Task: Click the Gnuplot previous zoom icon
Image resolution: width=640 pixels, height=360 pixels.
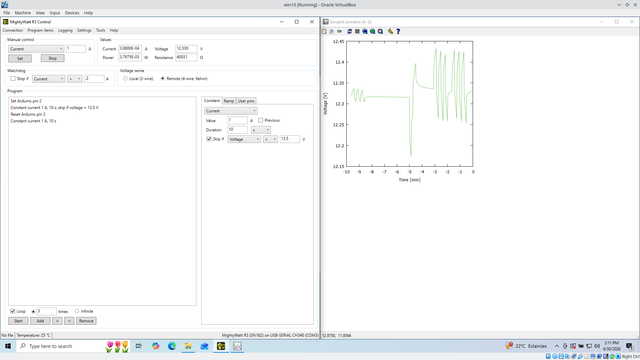Action: click(365, 31)
